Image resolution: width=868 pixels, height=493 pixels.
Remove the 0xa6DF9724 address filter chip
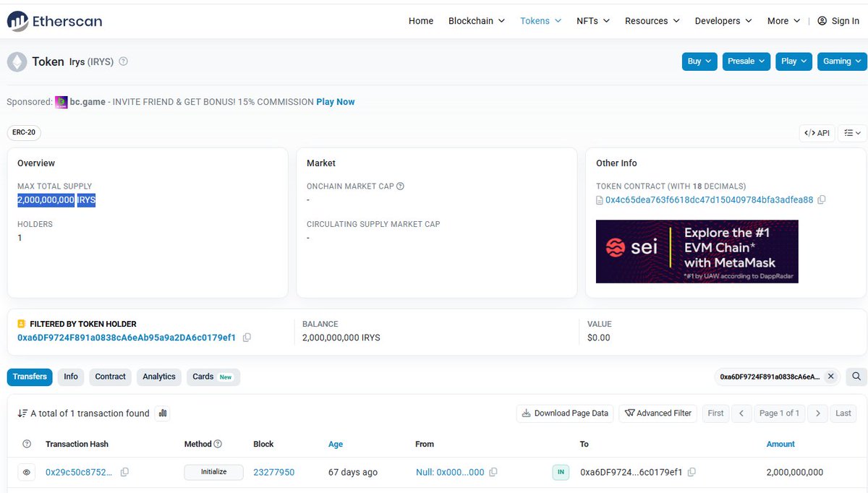[830, 377]
